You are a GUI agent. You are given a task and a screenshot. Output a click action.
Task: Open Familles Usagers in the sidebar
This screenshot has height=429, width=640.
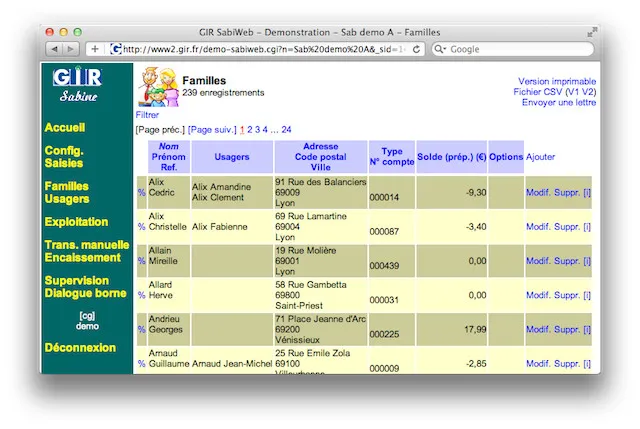point(67,193)
